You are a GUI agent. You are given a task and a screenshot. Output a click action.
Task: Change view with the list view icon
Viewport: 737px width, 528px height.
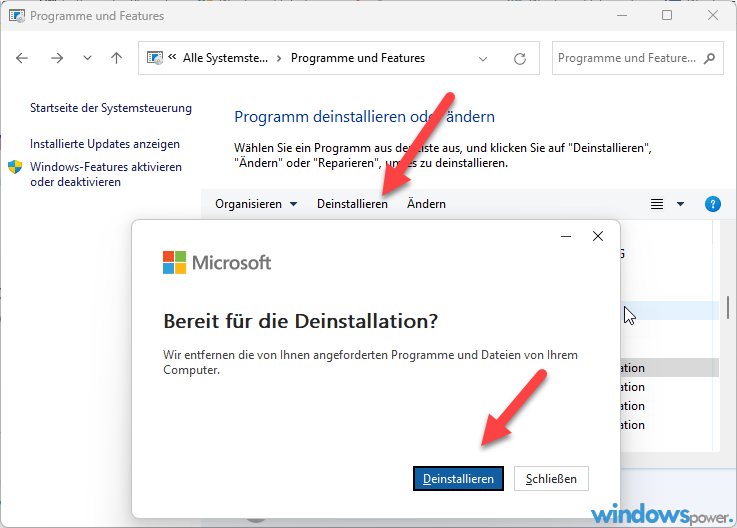point(657,204)
